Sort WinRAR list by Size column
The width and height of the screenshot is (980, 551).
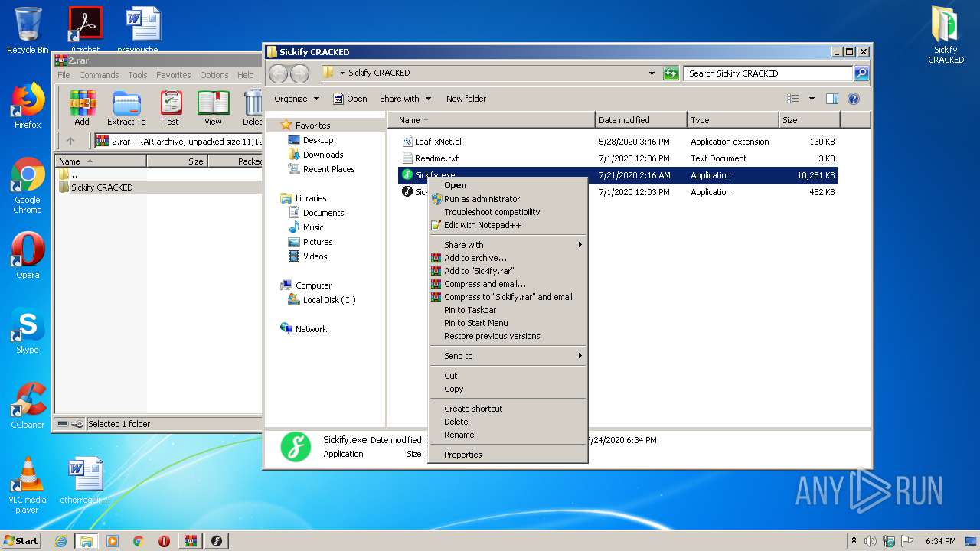tap(177, 161)
